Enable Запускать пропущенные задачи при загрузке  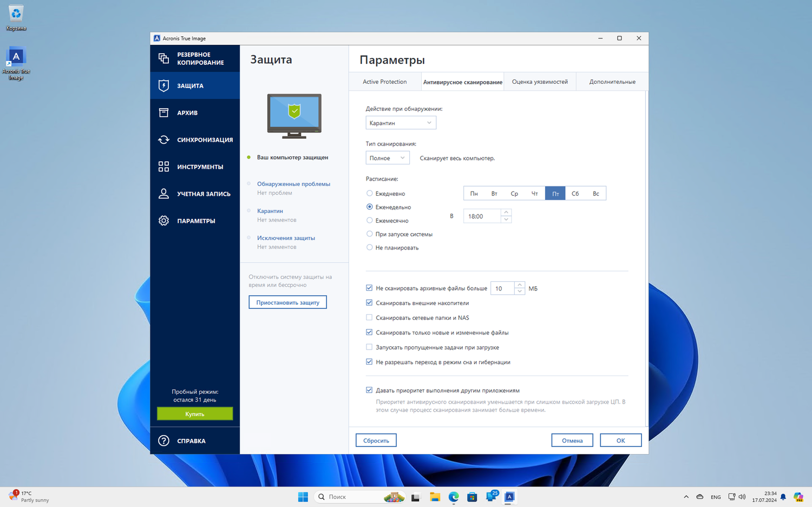(369, 347)
